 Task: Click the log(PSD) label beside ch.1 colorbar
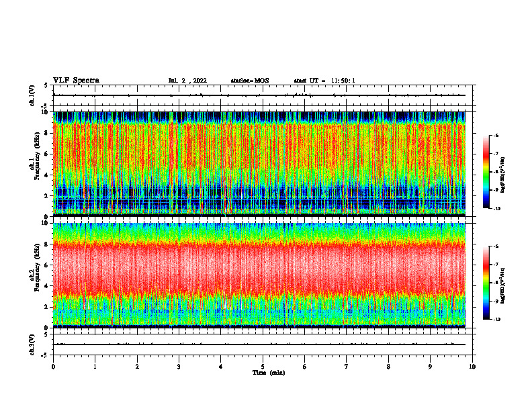[x=503, y=175]
